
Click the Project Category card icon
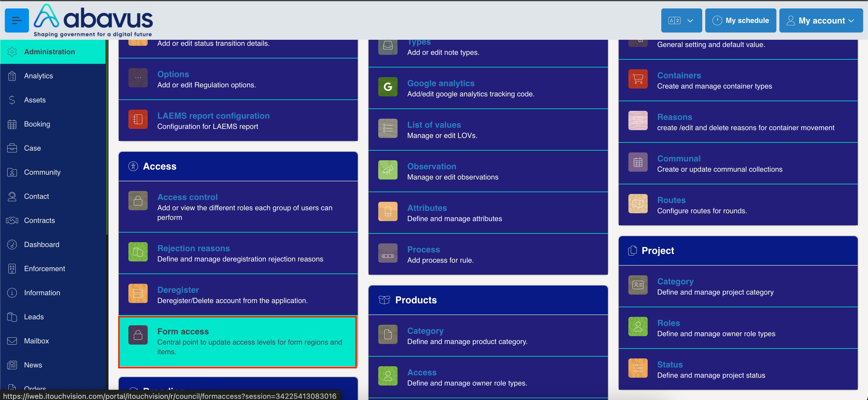(638, 285)
